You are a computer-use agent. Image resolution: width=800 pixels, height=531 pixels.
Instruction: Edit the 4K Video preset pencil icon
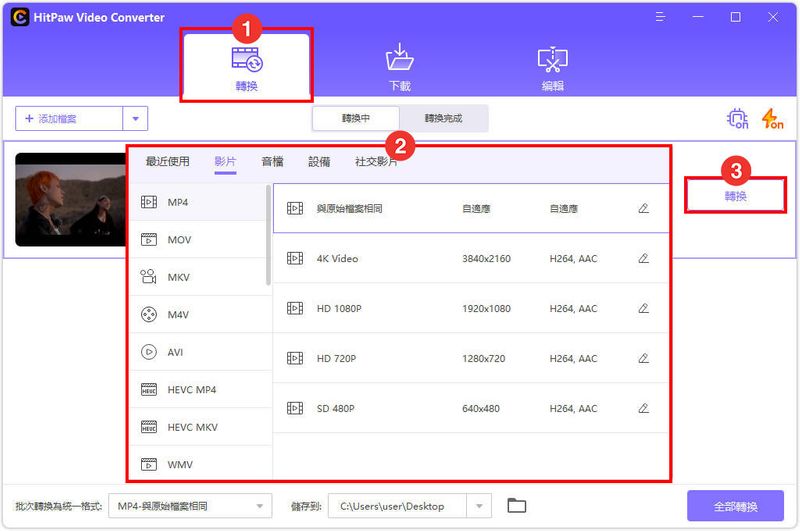coord(643,258)
